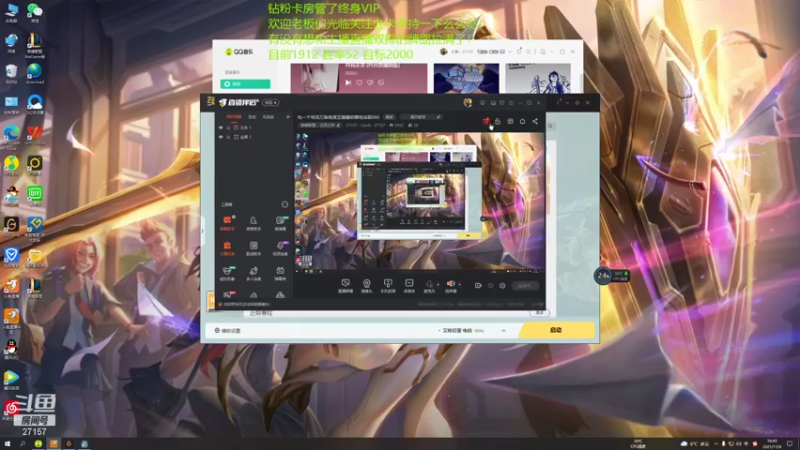Open the NetEase Cloud Music desktop icon

tap(11, 410)
